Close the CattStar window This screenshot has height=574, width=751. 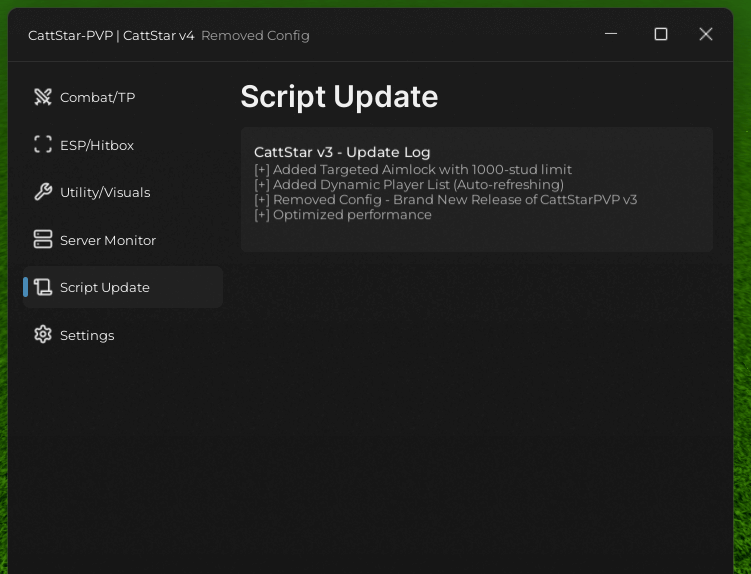click(705, 34)
